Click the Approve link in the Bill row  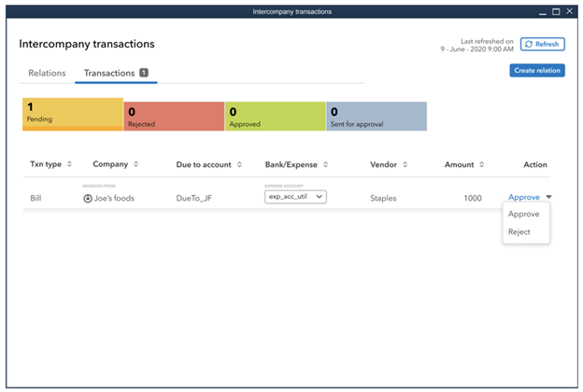pyautogui.click(x=524, y=197)
